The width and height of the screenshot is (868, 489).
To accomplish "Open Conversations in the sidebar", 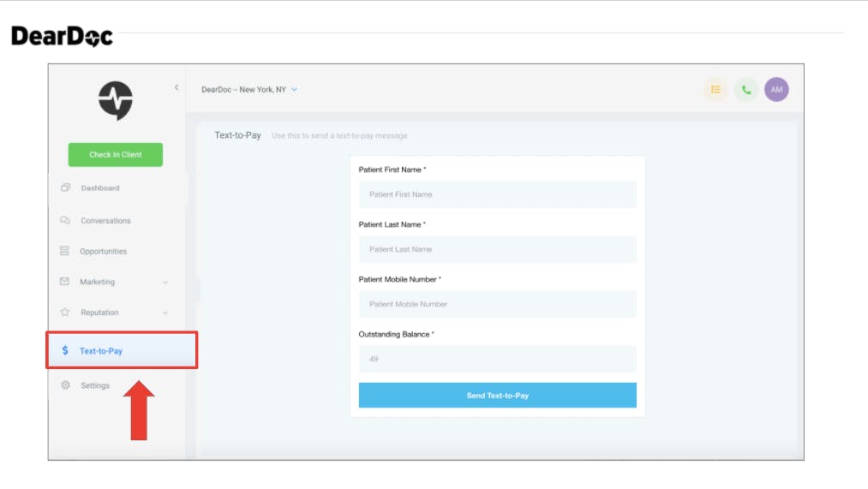I will point(105,221).
